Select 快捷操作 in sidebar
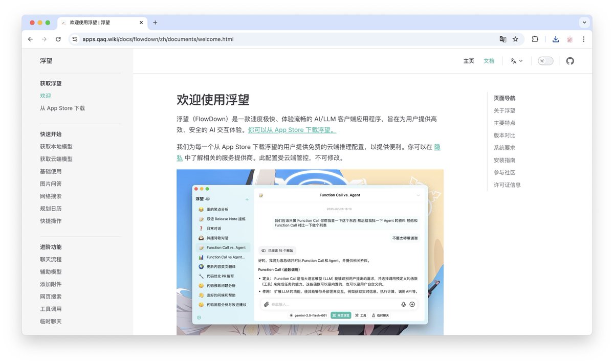 [x=51, y=221]
